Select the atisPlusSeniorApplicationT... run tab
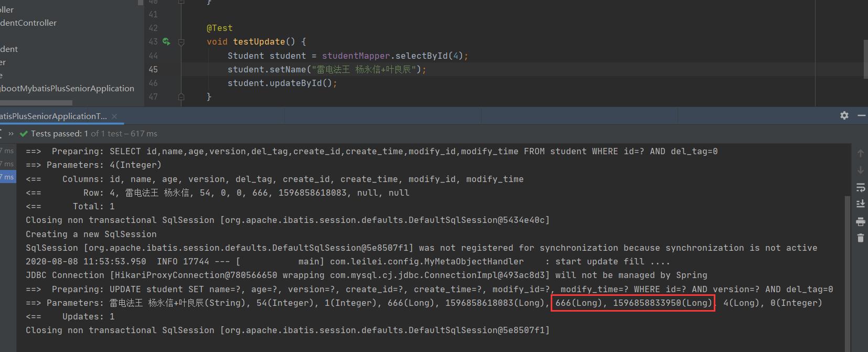Screen dimensions: 868x352 (52, 116)
